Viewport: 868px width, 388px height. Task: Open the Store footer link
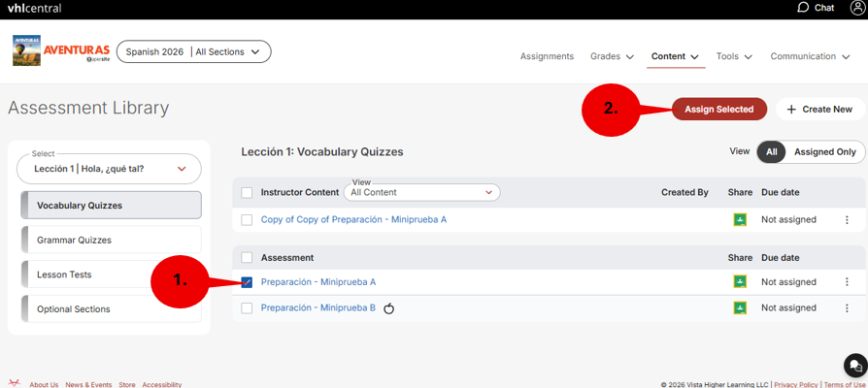pos(127,385)
